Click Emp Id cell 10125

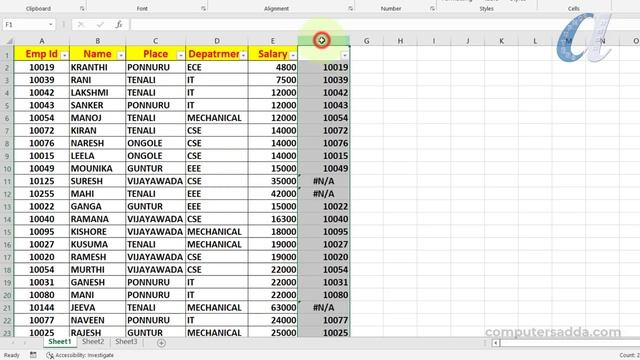click(x=42, y=181)
